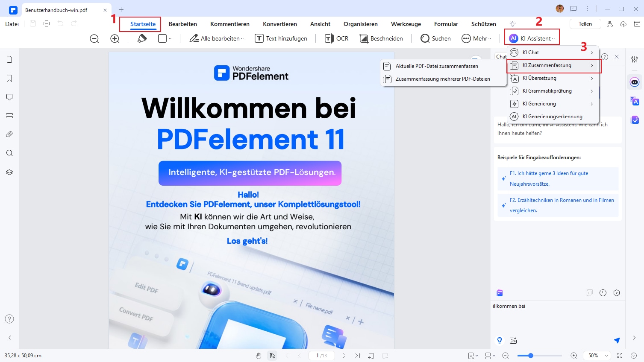644x362 pixels.
Task: Open bookmarks panel in left sidebar
Action: tap(9, 78)
